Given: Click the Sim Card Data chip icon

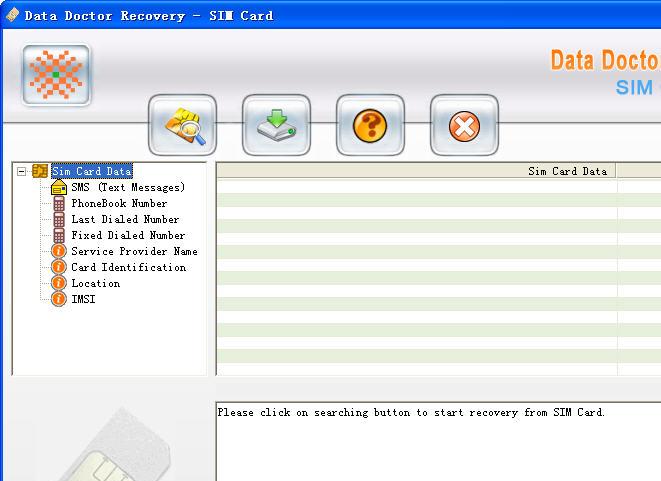Looking at the screenshot, I should pos(40,171).
